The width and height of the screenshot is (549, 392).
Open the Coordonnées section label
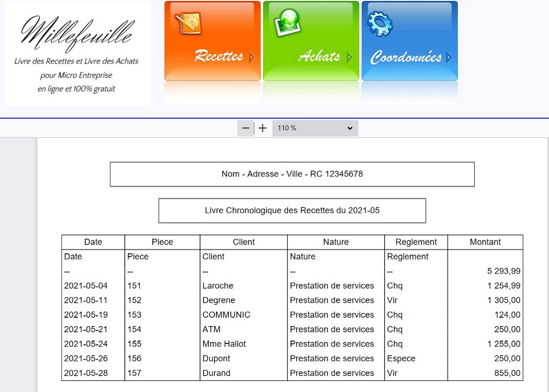click(x=406, y=57)
